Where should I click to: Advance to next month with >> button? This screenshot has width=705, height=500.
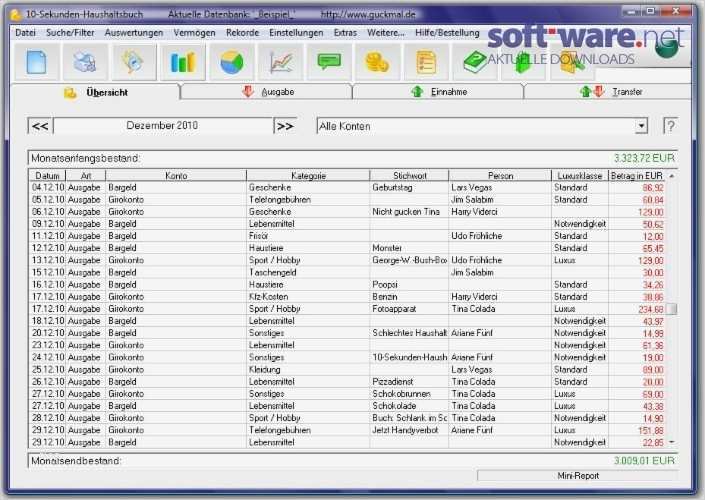[x=285, y=126]
